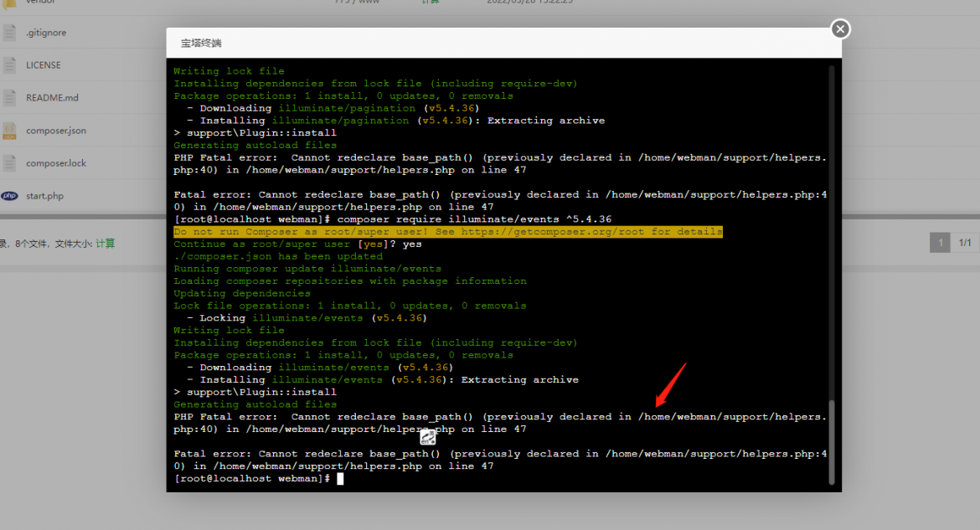Click the composer.json file icon
This screenshot has height=530, width=980.
[x=9, y=131]
